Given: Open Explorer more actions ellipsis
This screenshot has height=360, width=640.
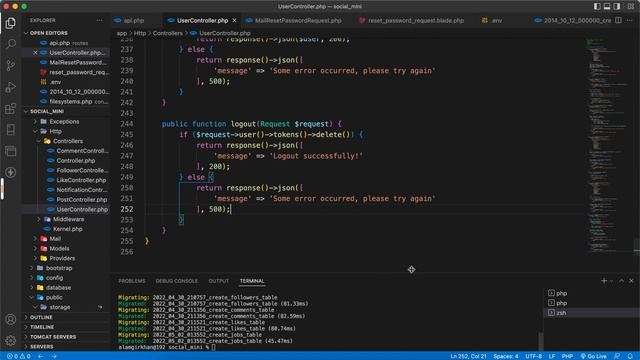Looking at the screenshot, I should pos(100,20).
